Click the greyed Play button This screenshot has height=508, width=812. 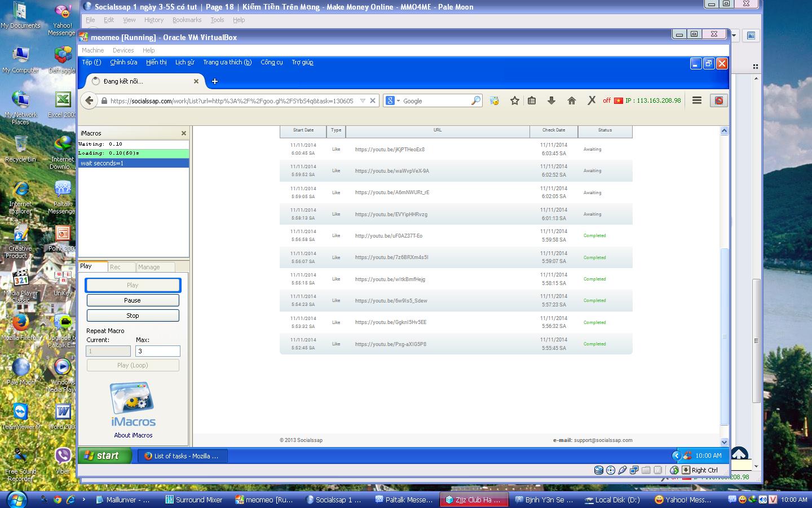(x=133, y=285)
